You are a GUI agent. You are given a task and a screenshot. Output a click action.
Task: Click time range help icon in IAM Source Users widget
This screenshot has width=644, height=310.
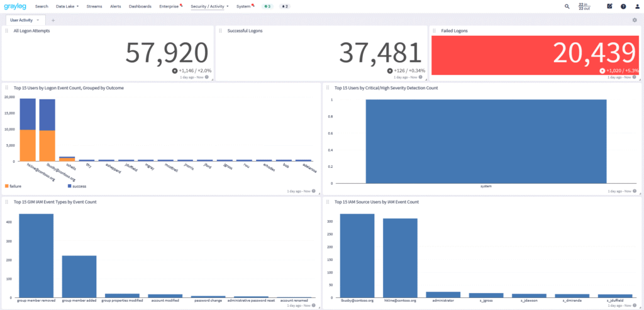(x=635, y=306)
